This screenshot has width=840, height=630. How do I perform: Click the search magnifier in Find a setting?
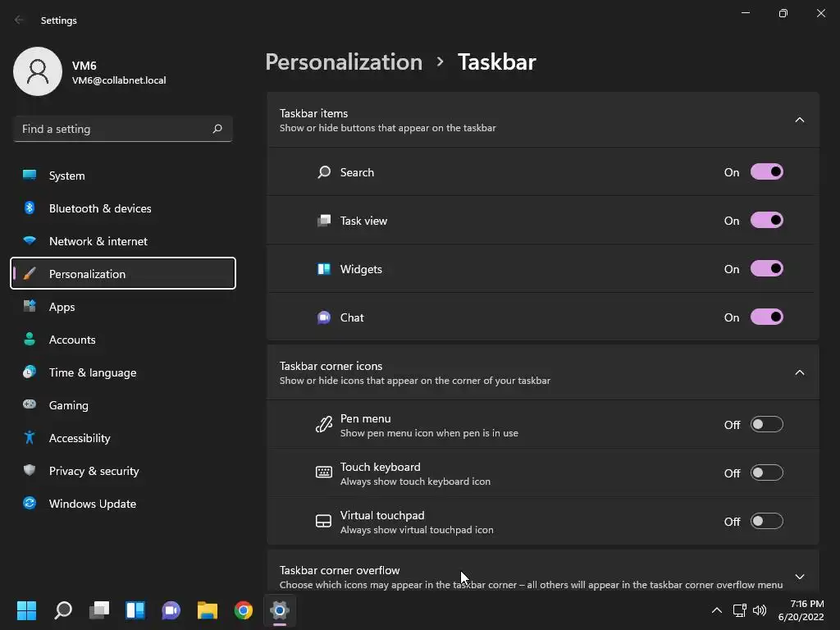(217, 129)
